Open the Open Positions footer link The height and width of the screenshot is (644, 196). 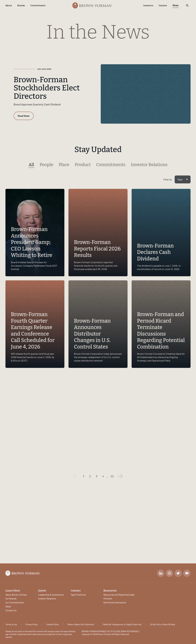pyautogui.click(x=78, y=595)
